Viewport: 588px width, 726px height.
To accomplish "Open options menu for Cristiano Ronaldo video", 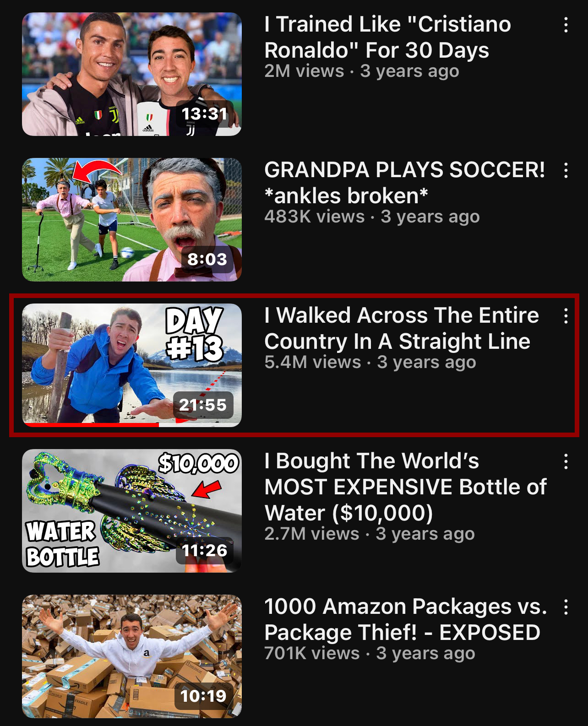I will (x=566, y=25).
